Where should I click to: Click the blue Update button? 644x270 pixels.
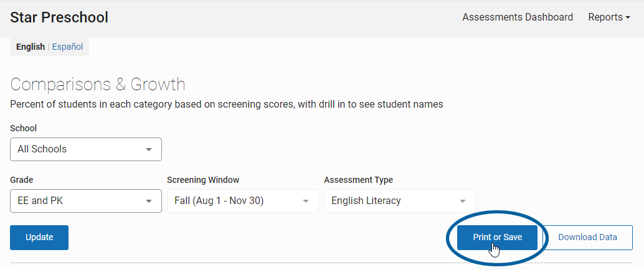(39, 237)
